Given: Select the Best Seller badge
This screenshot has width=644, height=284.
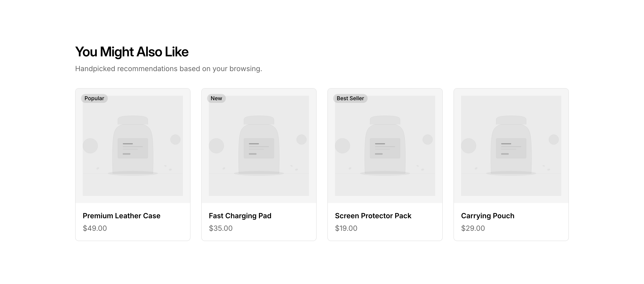Looking at the screenshot, I should coord(350,98).
